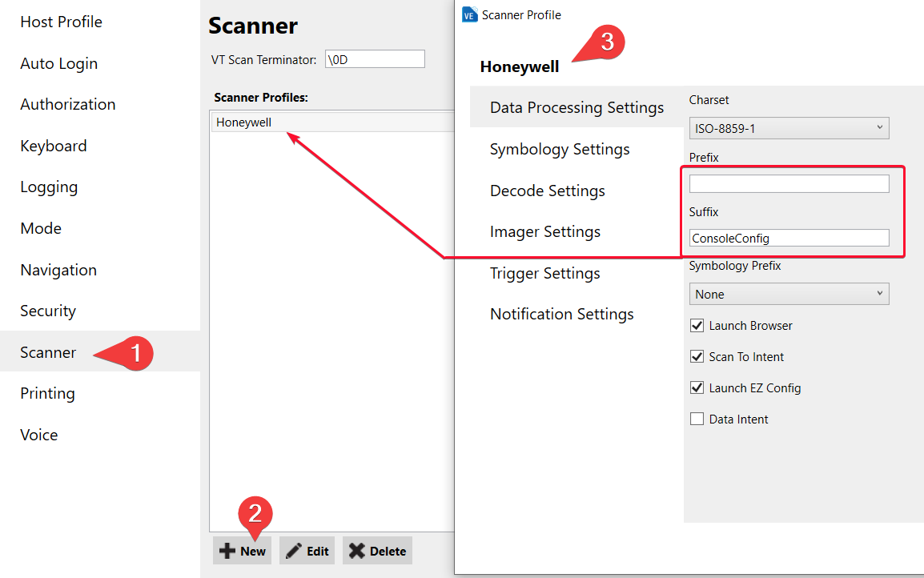The image size is (924, 578).
Task: Open the Charset dropdown showing ISO-8859-1
Action: (789, 127)
